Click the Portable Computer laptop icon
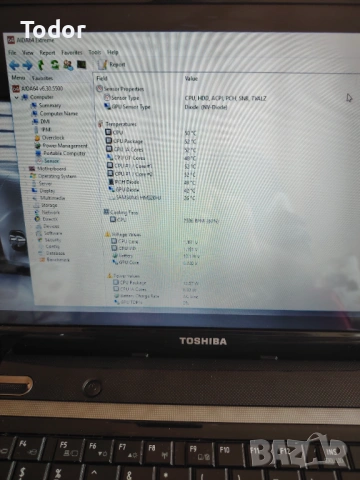The image size is (360, 480). pos(38,153)
